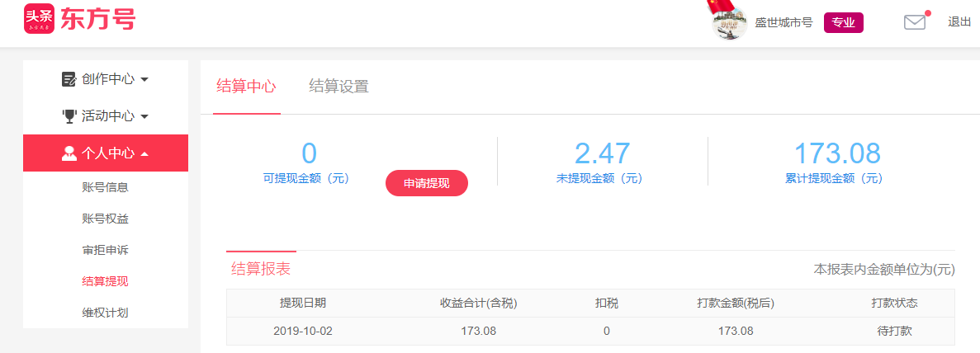Image resolution: width=980 pixels, height=353 pixels.
Task: Select the 个人中心 menu header
Action: (x=106, y=153)
